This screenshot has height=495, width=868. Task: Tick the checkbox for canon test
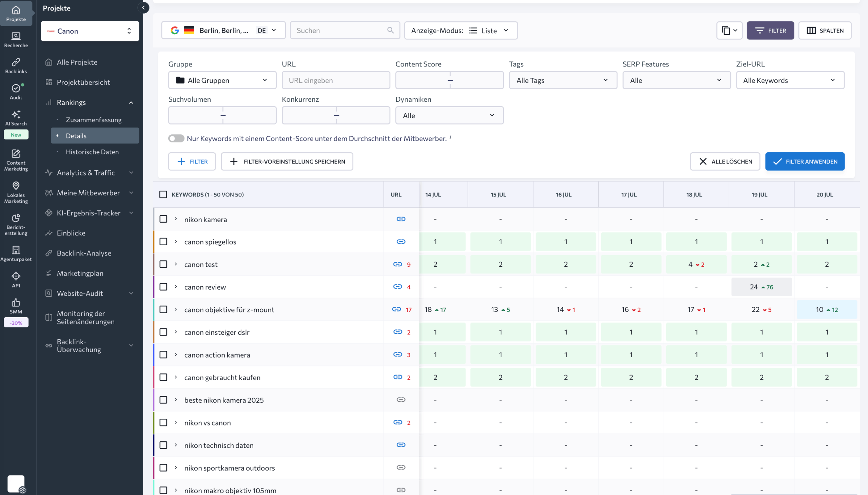pyautogui.click(x=163, y=264)
